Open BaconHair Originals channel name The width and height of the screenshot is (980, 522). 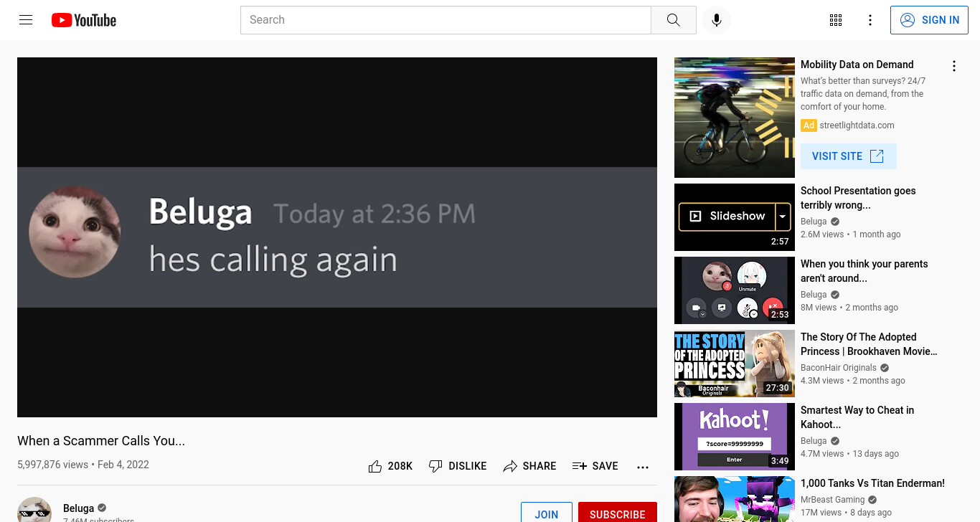click(x=839, y=368)
